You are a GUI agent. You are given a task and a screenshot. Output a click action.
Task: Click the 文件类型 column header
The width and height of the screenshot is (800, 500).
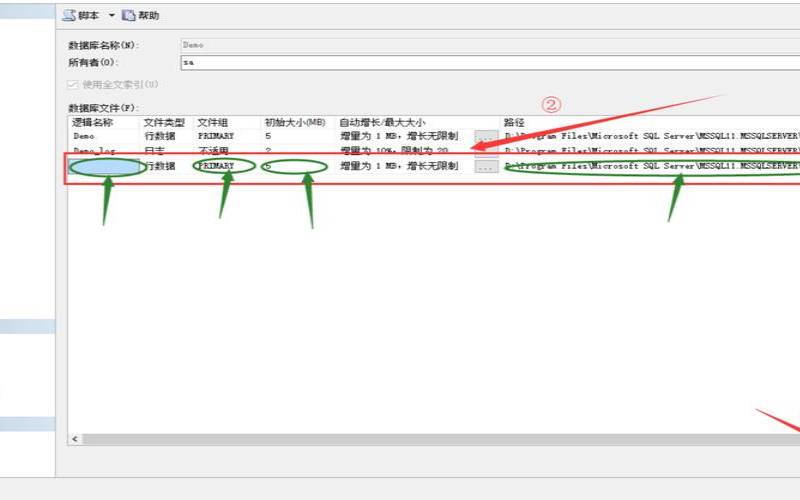pos(166,122)
